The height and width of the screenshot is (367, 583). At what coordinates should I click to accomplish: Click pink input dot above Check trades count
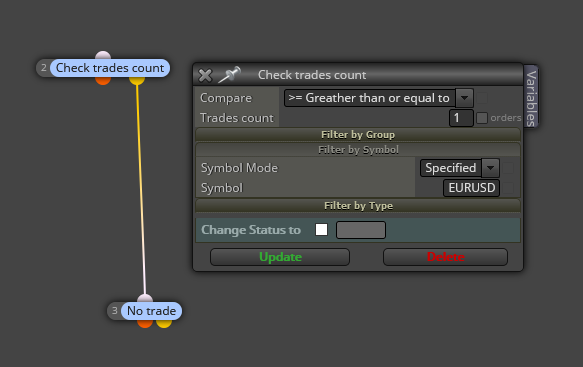[x=103, y=55]
